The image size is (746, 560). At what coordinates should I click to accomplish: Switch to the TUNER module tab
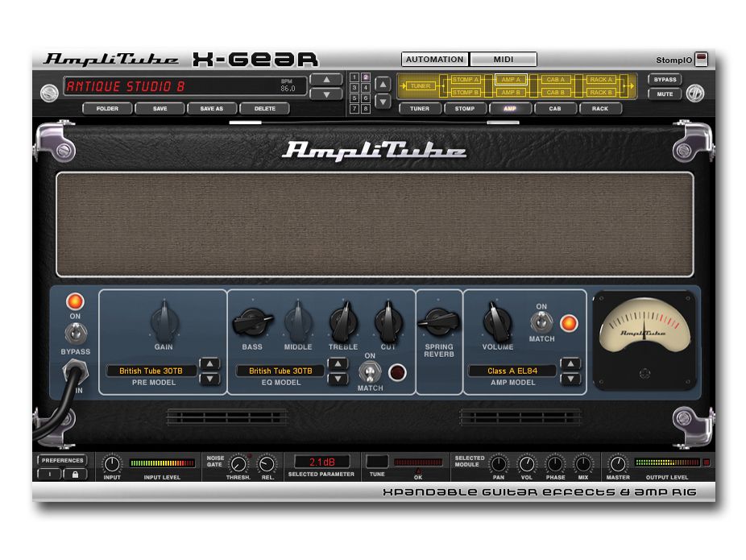420,109
